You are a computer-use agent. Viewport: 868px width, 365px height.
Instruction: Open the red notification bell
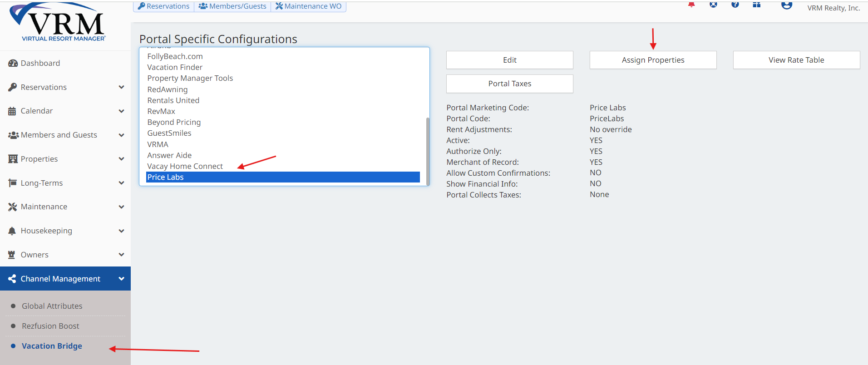[x=691, y=5]
